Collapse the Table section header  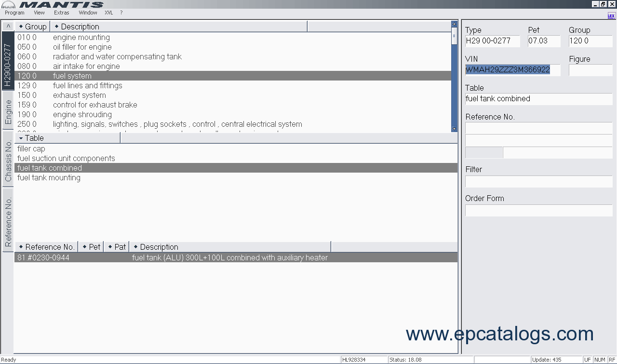pos(31,138)
